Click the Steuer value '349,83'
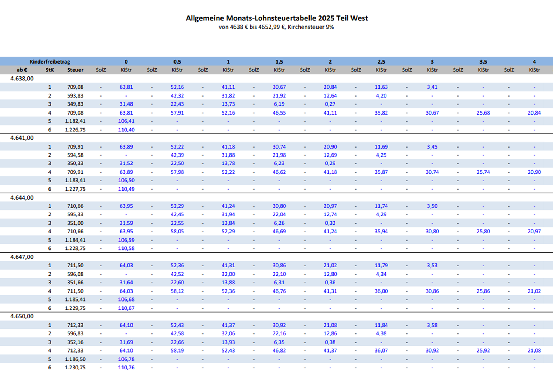Image resolution: width=553 pixels, height=392 pixels. [75, 104]
